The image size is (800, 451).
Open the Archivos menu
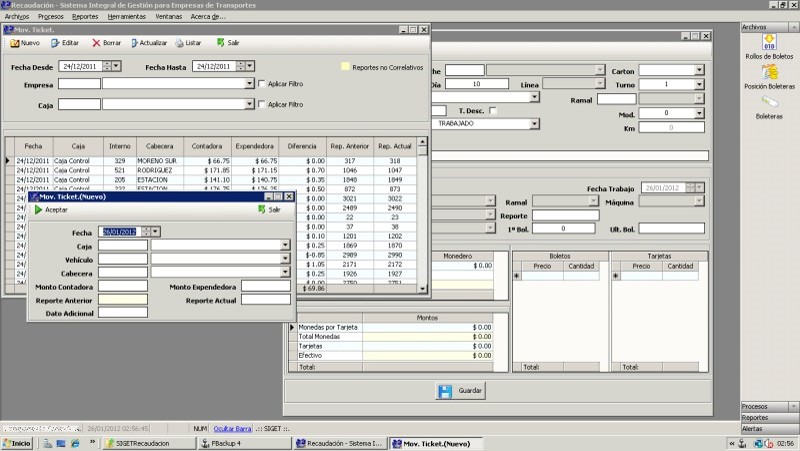pyautogui.click(x=17, y=17)
